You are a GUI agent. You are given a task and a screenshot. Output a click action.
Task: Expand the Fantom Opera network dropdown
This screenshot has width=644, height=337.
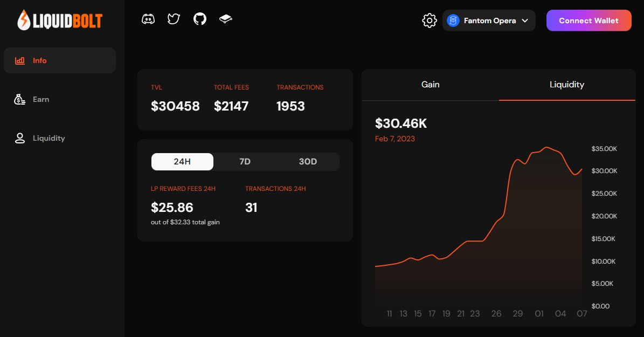[x=489, y=20]
